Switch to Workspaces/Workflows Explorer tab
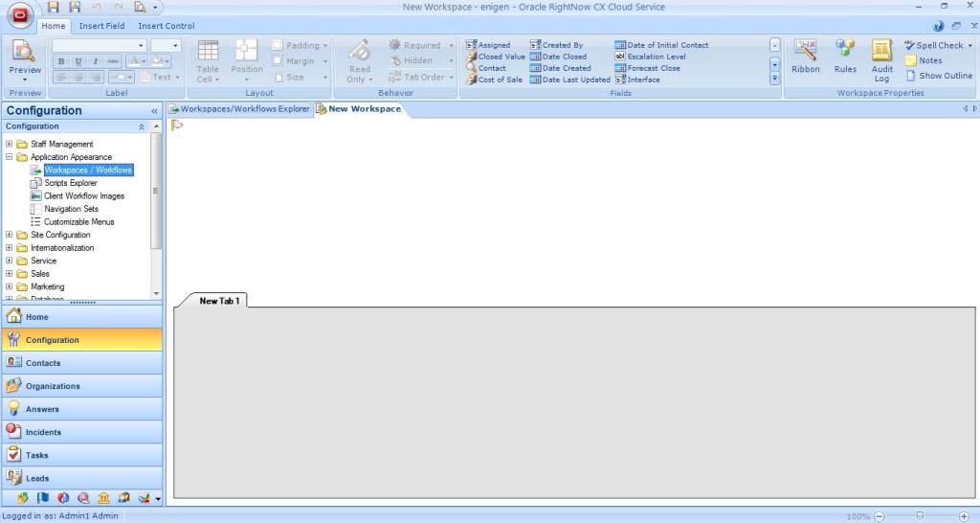The image size is (980, 523). (239, 109)
